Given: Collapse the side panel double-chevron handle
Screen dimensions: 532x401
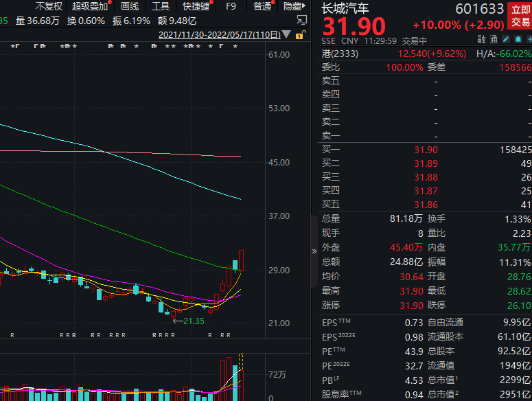Looking at the screenshot, I should pyautogui.click(x=314, y=251).
